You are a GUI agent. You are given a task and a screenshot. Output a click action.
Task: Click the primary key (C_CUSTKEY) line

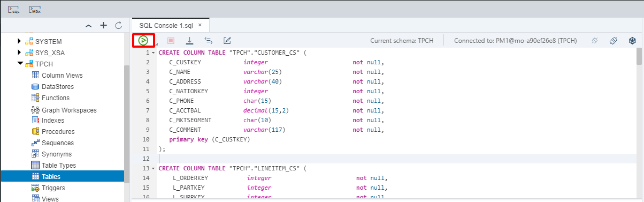(x=210, y=140)
